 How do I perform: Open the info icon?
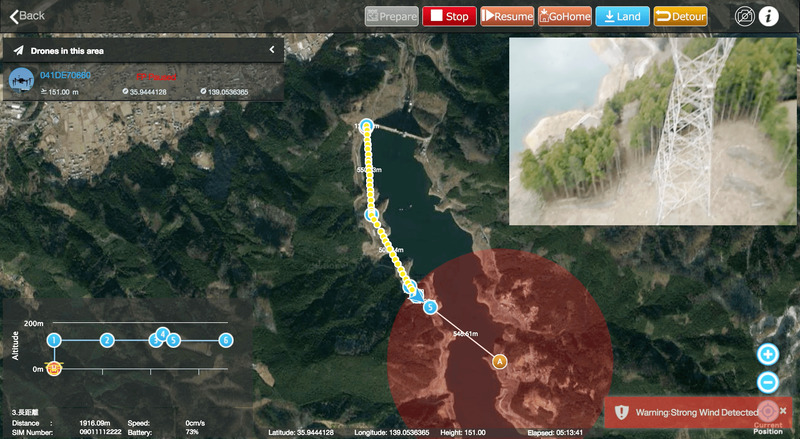[x=770, y=16]
